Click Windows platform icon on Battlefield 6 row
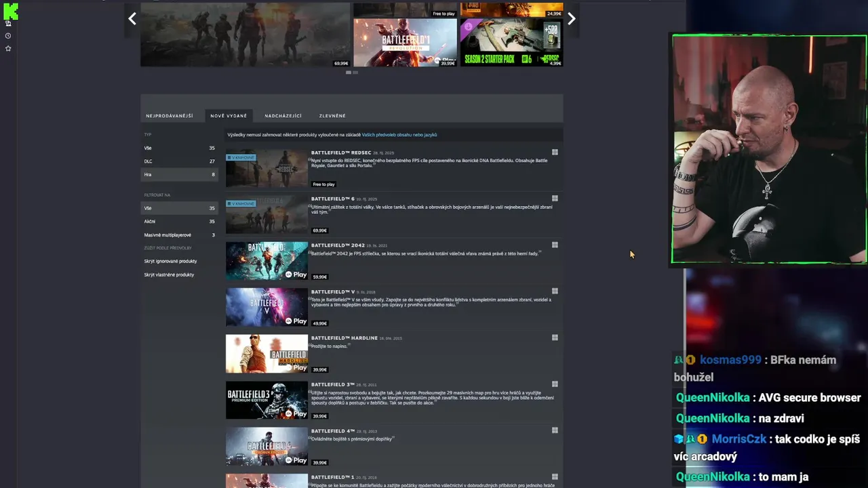This screenshot has width=868, height=488. click(x=555, y=199)
